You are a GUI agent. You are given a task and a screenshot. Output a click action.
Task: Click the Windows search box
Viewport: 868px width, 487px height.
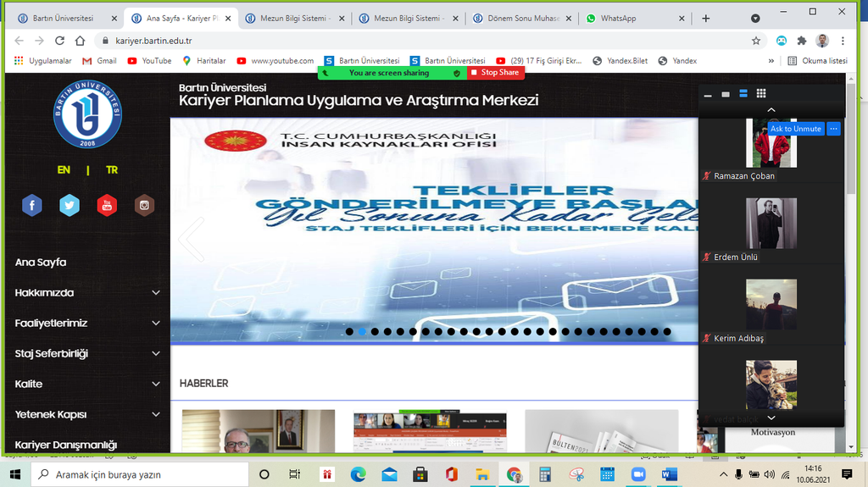138,474
